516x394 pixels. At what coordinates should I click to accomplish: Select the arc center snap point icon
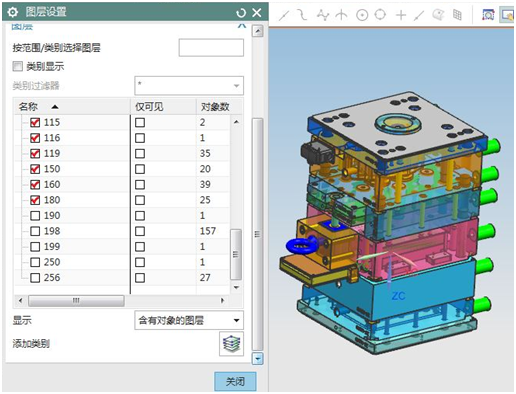362,15
